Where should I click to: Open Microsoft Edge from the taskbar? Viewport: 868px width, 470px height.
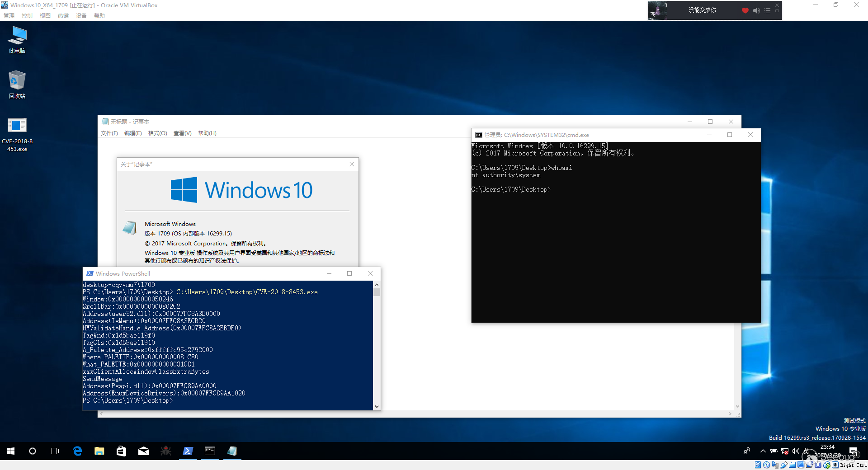pyautogui.click(x=77, y=451)
